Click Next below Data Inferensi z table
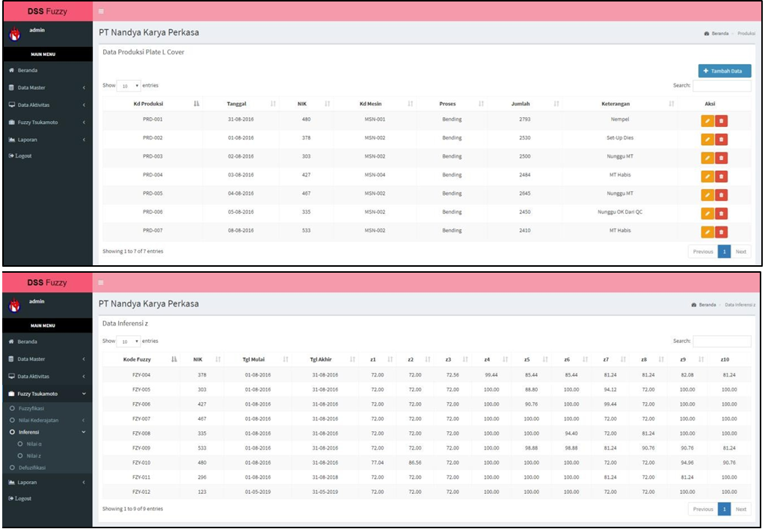The image size is (765, 532). [x=740, y=509]
